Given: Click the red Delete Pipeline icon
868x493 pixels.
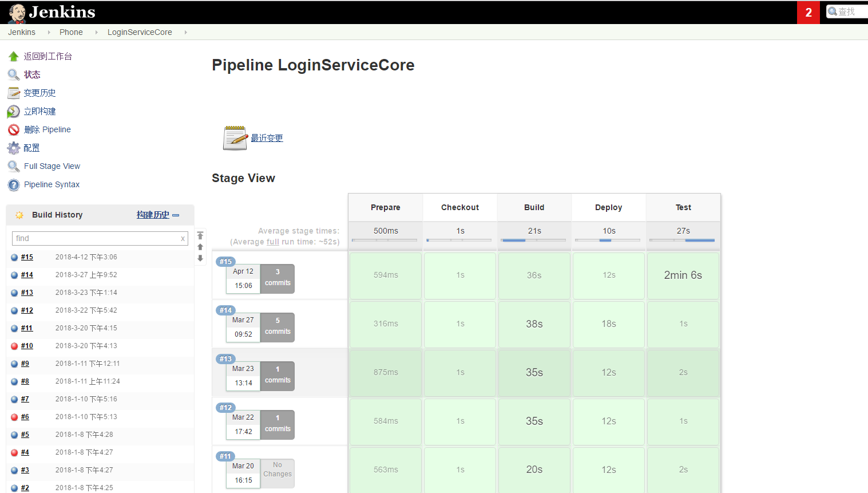Looking at the screenshot, I should click(14, 130).
